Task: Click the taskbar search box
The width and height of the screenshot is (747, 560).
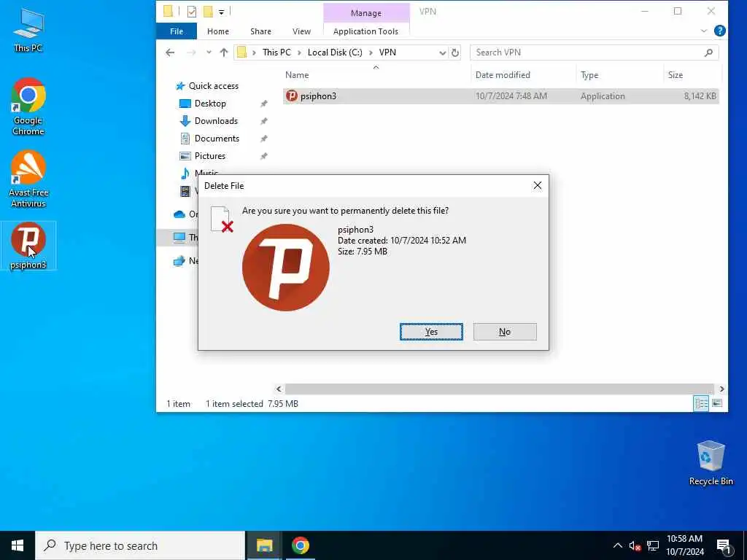Action: 140,545
